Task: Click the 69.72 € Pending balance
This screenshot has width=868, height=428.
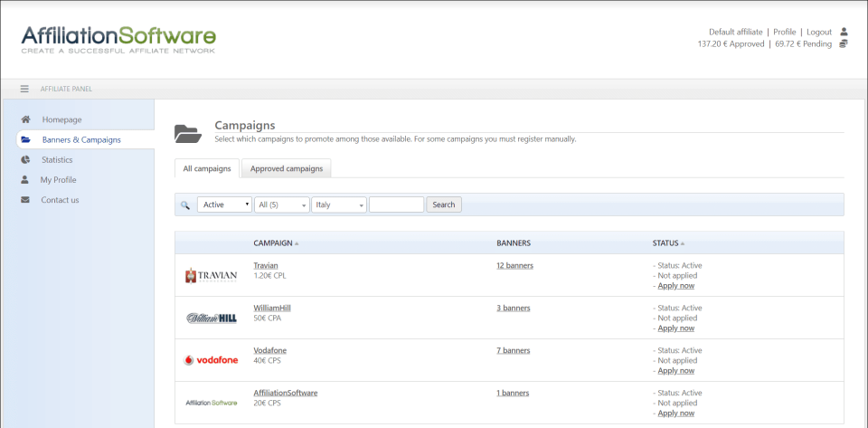Action: pos(803,43)
